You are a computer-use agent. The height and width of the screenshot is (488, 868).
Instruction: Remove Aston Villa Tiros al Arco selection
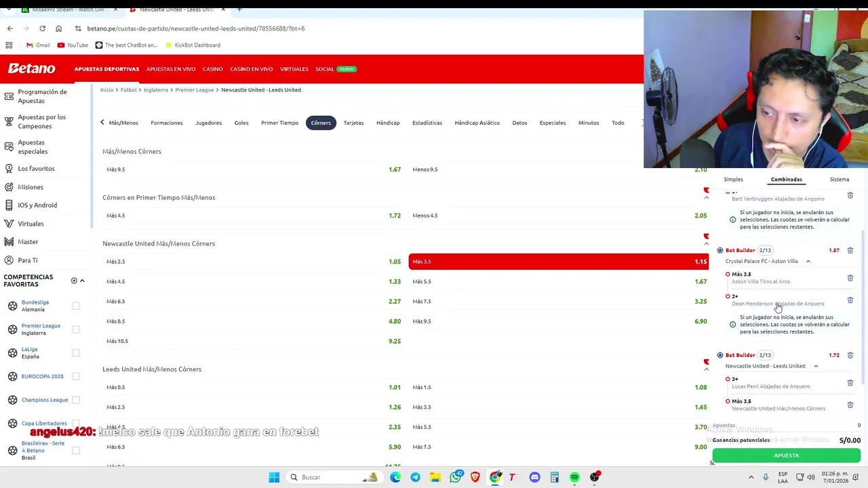pos(850,278)
